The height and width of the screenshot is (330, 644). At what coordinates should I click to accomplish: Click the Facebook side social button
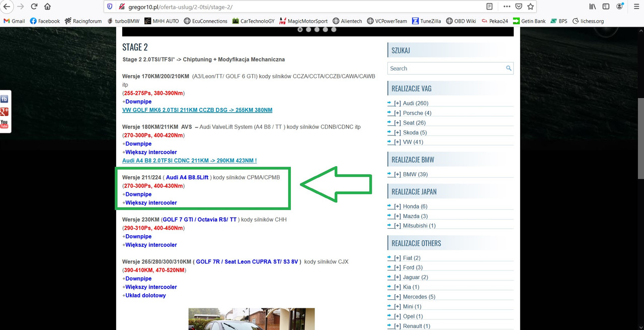(4, 99)
